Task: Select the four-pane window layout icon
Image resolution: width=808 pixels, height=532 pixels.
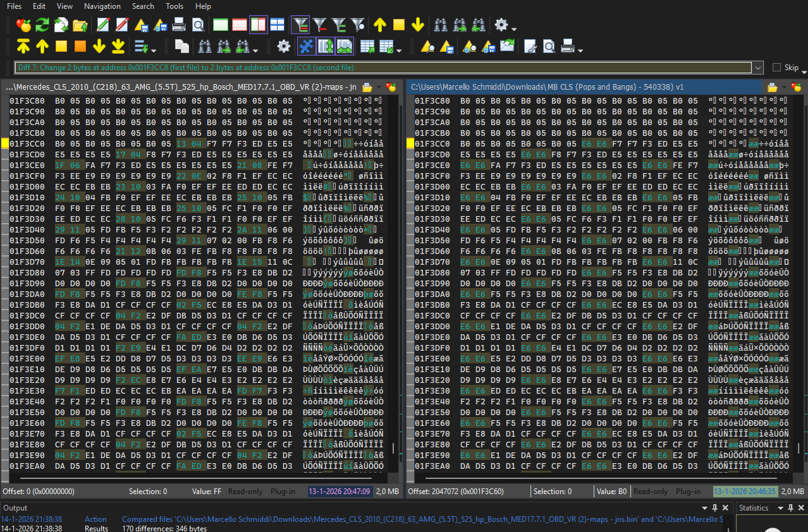Action: [x=277, y=25]
